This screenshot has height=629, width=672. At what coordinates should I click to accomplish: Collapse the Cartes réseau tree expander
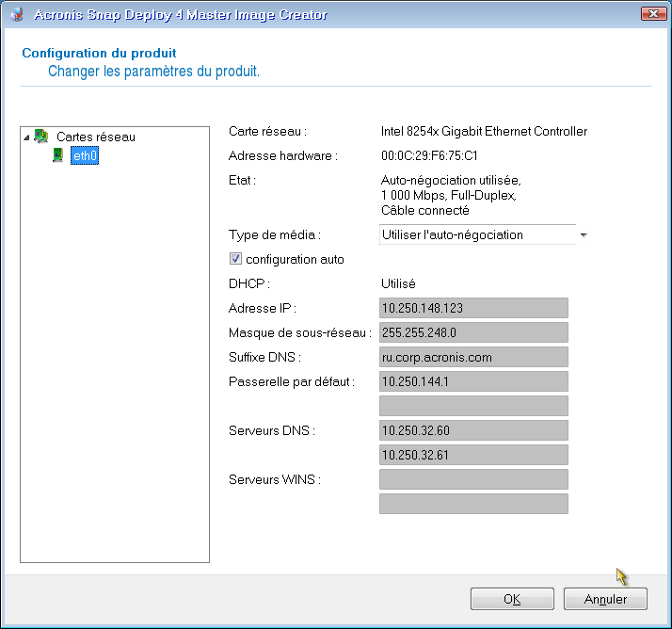tap(27, 137)
